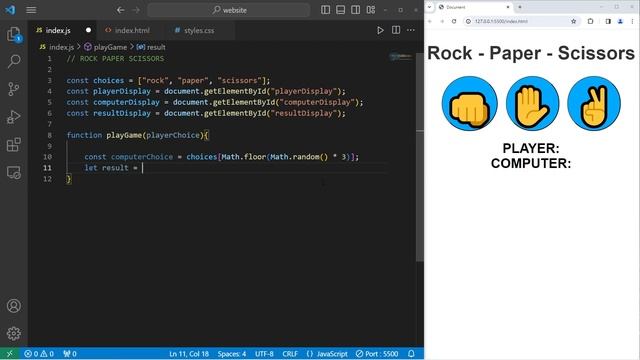Open the Accounts menu in activity bar
This screenshot has height=360, width=640.
(x=14, y=306)
